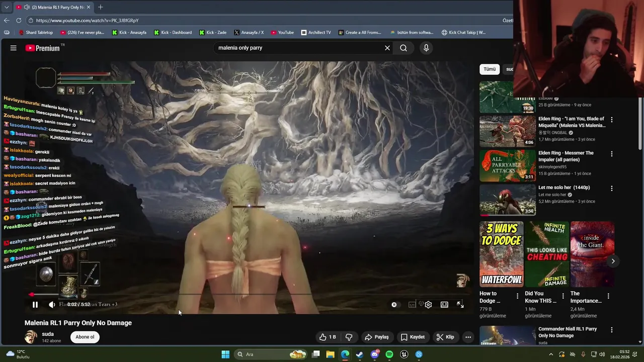Open menu for Messmer The Impaler video

click(612, 154)
